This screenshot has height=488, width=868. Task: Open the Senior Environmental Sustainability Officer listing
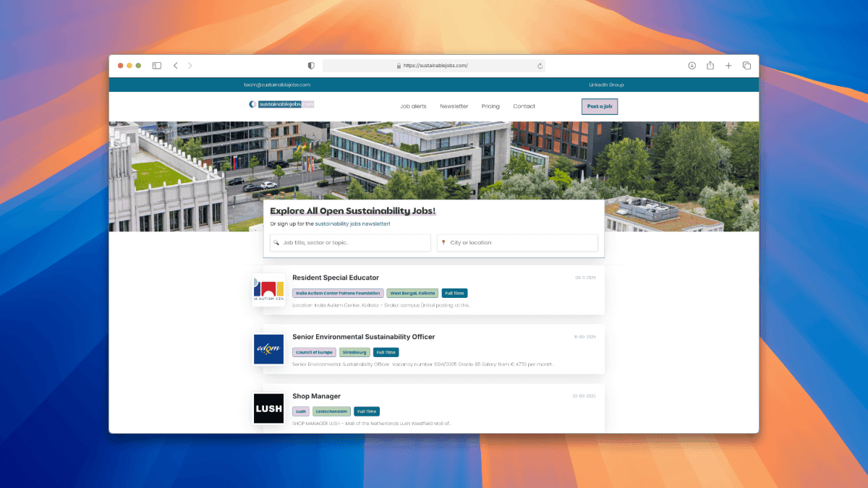(x=363, y=337)
